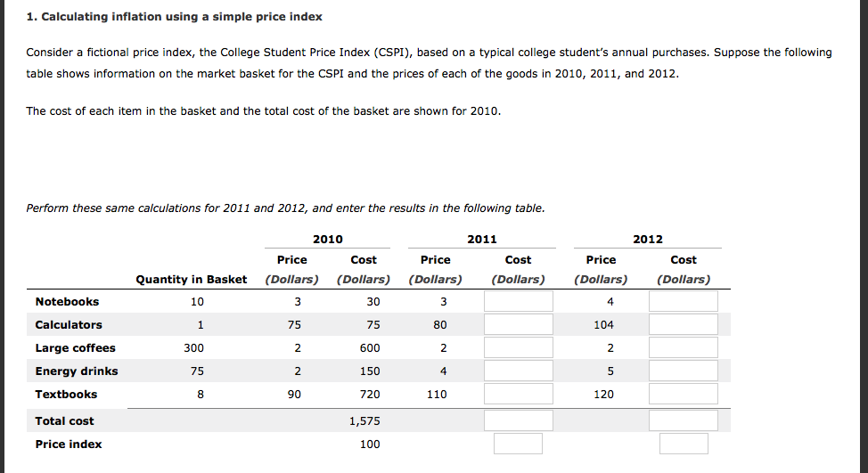Click the 2011 Price index box
868x473 pixels.
tap(518, 444)
